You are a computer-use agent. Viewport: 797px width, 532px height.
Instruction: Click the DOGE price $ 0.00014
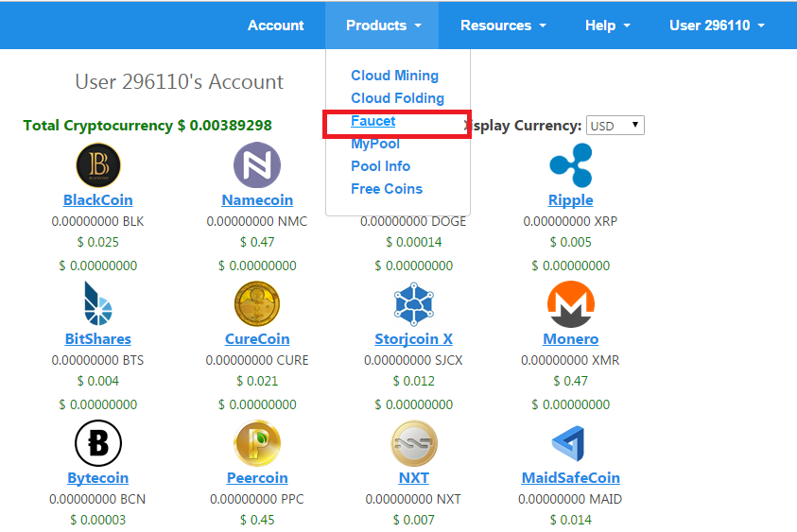click(x=414, y=242)
